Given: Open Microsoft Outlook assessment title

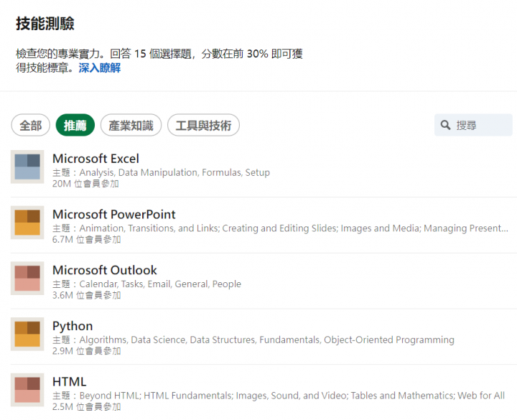Looking at the screenshot, I should (x=105, y=270).
